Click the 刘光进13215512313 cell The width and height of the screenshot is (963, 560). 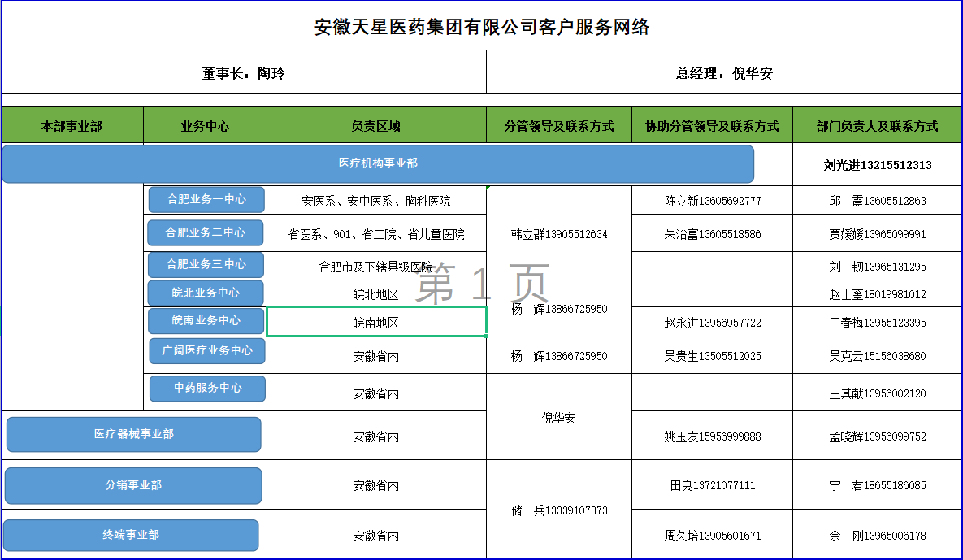877,164
